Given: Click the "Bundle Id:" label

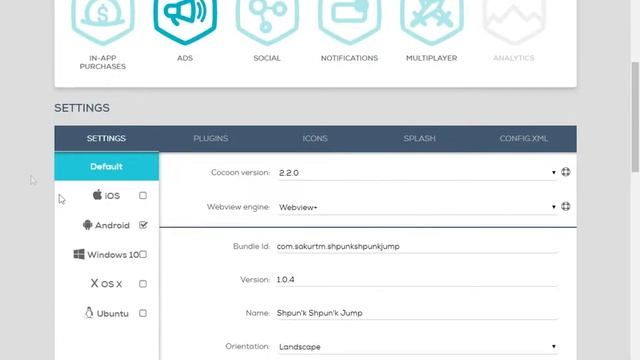Looking at the screenshot, I should click(x=251, y=246).
